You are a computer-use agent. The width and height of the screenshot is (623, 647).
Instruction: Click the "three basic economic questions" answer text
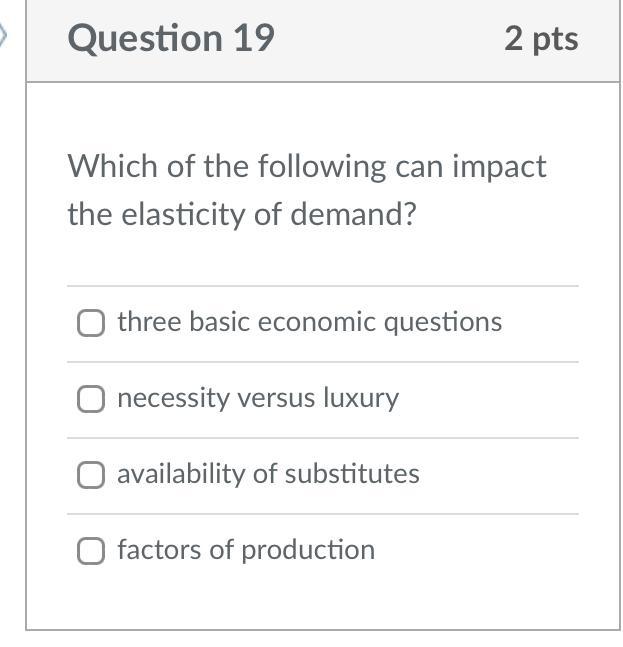point(309,322)
